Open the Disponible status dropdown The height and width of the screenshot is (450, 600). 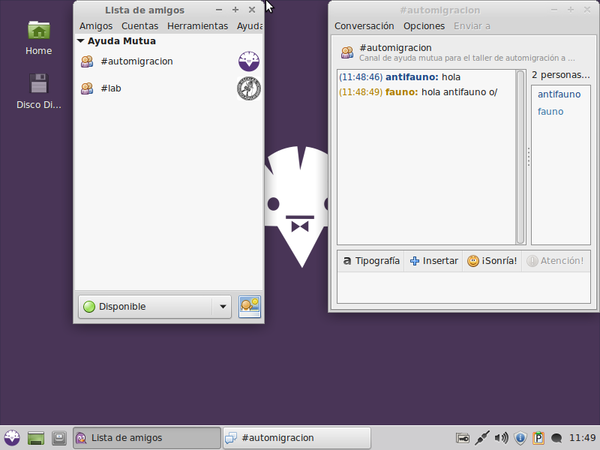155,306
